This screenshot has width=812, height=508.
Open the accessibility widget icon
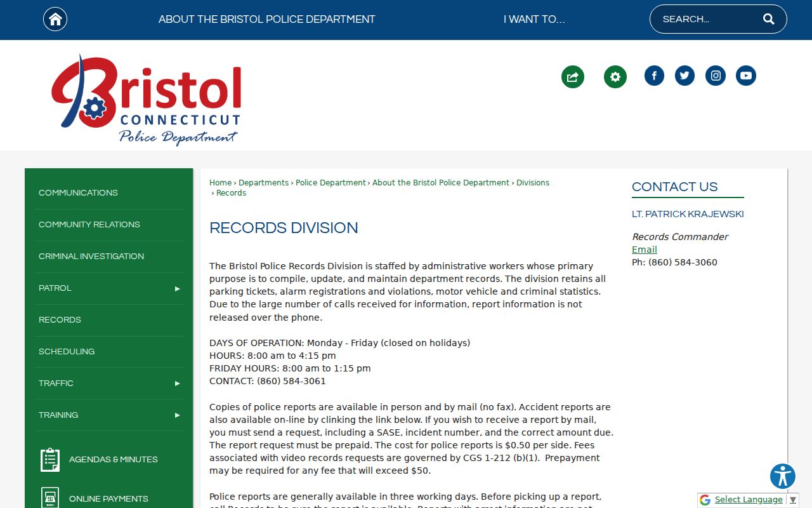point(783,476)
